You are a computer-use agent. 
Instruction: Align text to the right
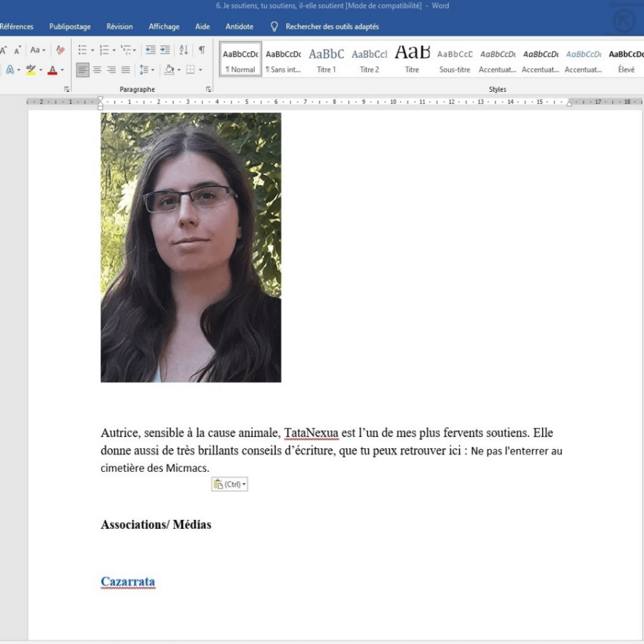click(111, 70)
